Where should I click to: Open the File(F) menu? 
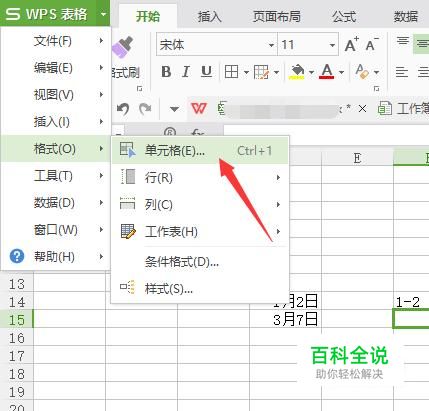pyautogui.click(x=56, y=41)
